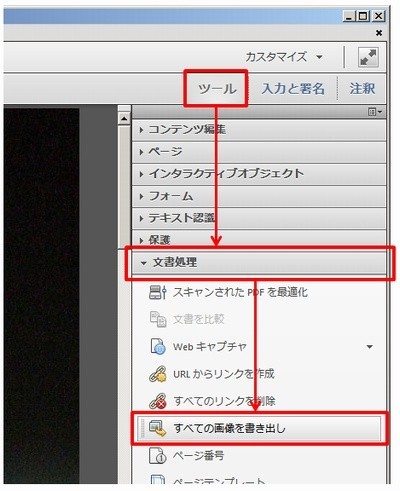This screenshot has width=400, height=491.
Task: Click the export images icon
Action: [x=157, y=428]
